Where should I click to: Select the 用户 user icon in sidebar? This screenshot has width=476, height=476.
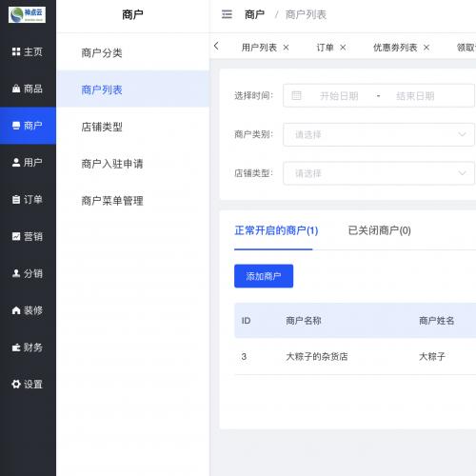(x=16, y=163)
